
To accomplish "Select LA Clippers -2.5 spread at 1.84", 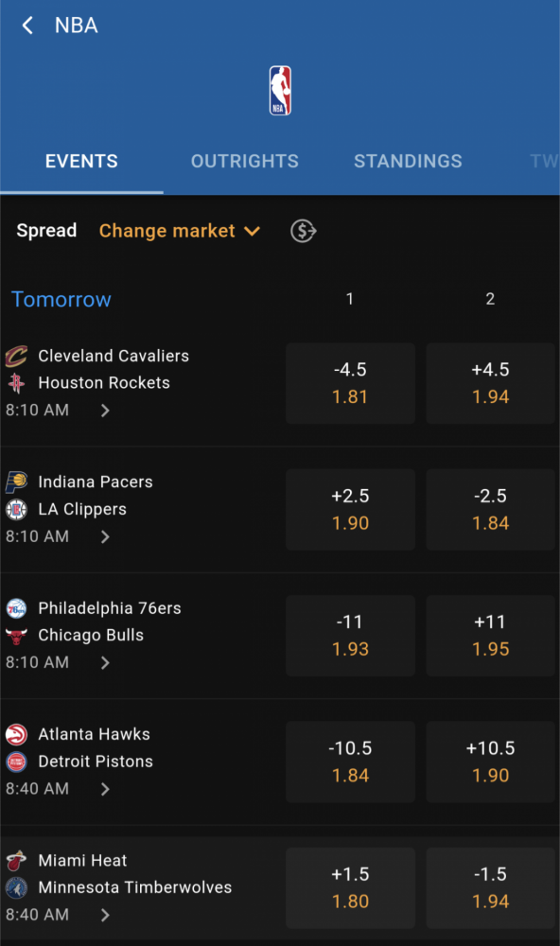I will point(491,509).
